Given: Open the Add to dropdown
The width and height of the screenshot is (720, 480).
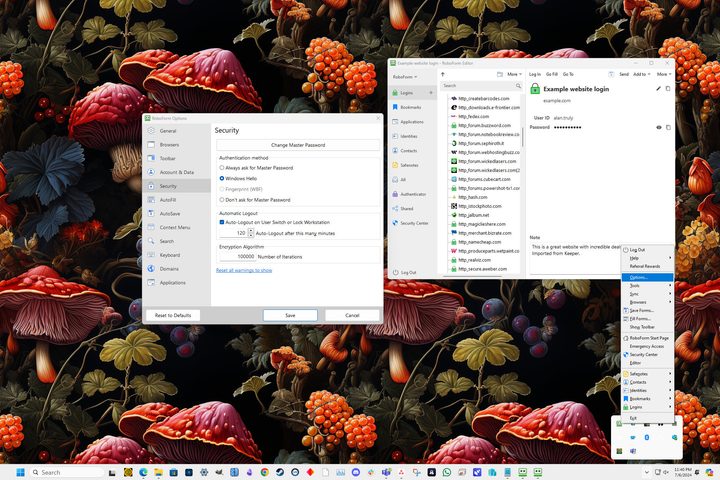Looking at the screenshot, I should pos(641,74).
